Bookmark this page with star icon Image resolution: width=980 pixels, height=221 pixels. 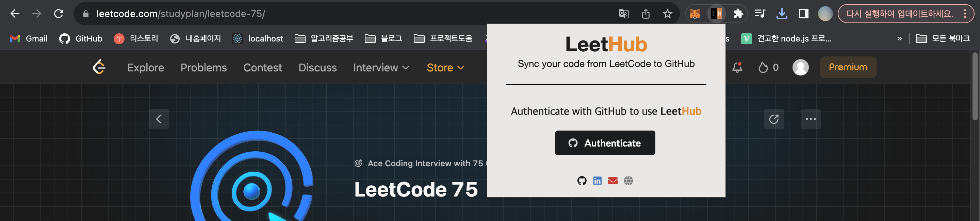pos(667,14)
